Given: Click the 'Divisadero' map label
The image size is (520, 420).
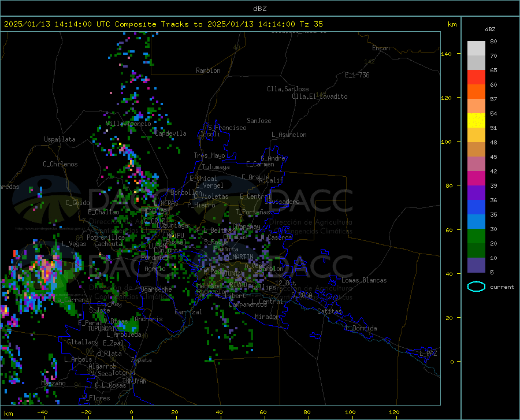Looking at the screenshot, I should point(282,202).
